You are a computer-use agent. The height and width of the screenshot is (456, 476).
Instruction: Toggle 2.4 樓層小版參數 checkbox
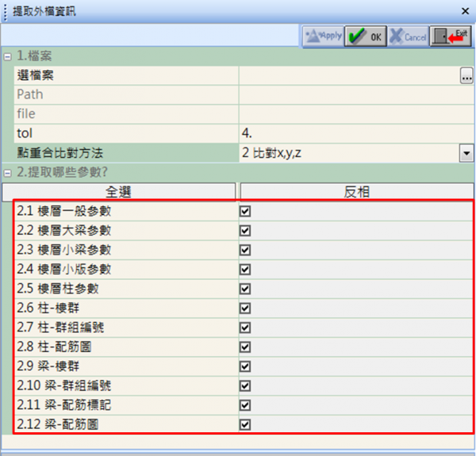click(x=245, y=270)
